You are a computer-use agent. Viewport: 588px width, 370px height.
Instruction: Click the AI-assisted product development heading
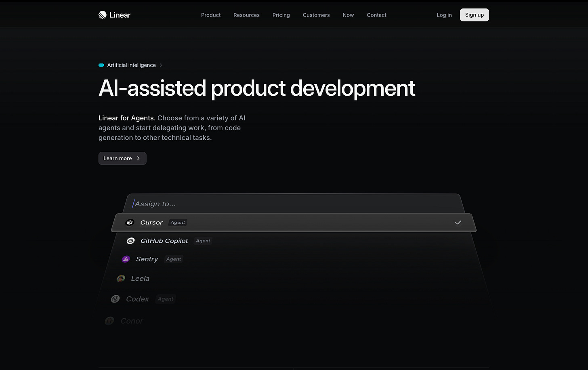tap(257, 88)
